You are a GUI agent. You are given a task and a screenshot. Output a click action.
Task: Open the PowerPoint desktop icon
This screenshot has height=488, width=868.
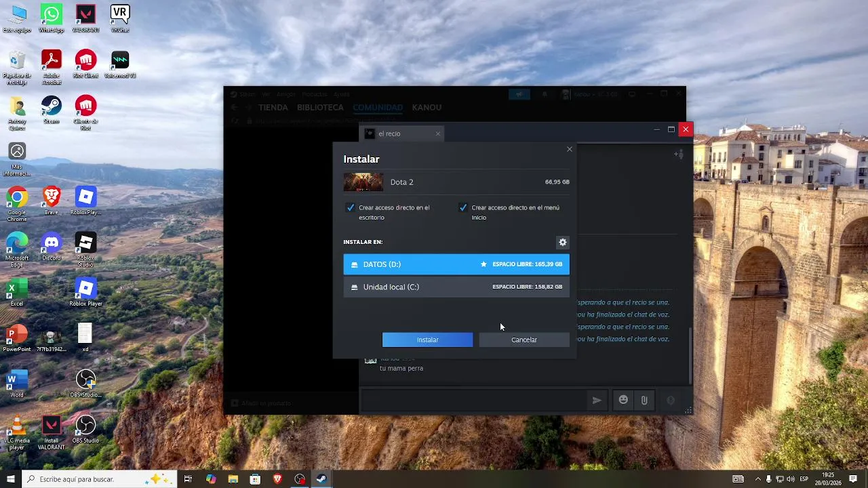17,338
